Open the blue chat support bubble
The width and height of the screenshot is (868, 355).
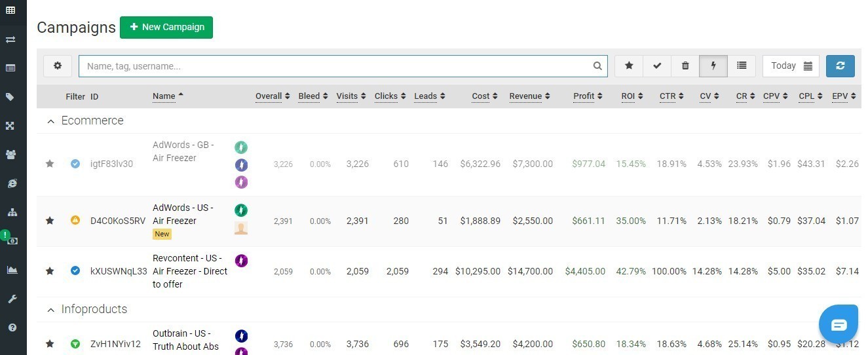coord(839,325)
